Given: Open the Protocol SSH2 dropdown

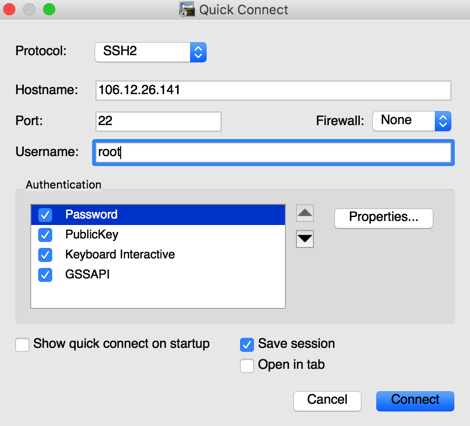Looking at the screenshot, I should [151, 52].
